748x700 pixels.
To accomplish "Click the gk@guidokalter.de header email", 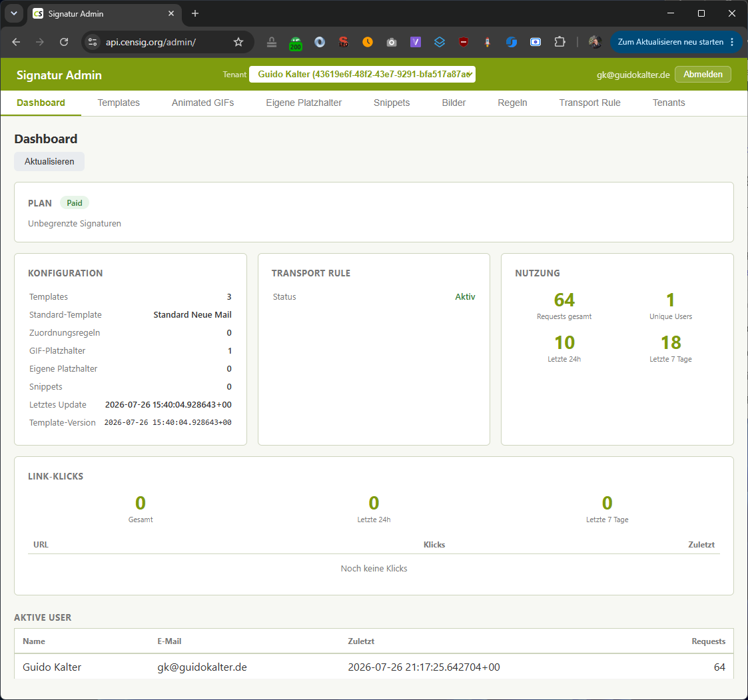I will 633,75.
